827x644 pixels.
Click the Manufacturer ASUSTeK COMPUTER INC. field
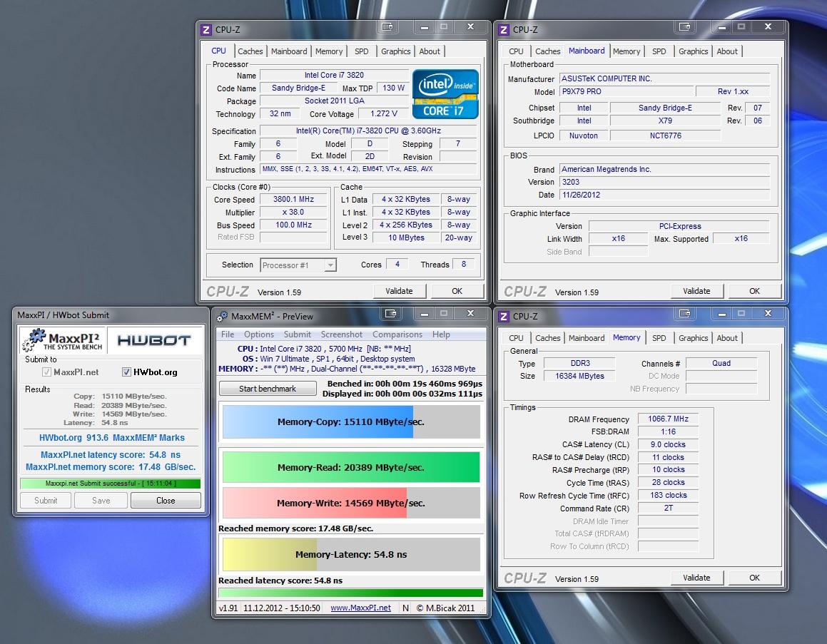point(664,78)
